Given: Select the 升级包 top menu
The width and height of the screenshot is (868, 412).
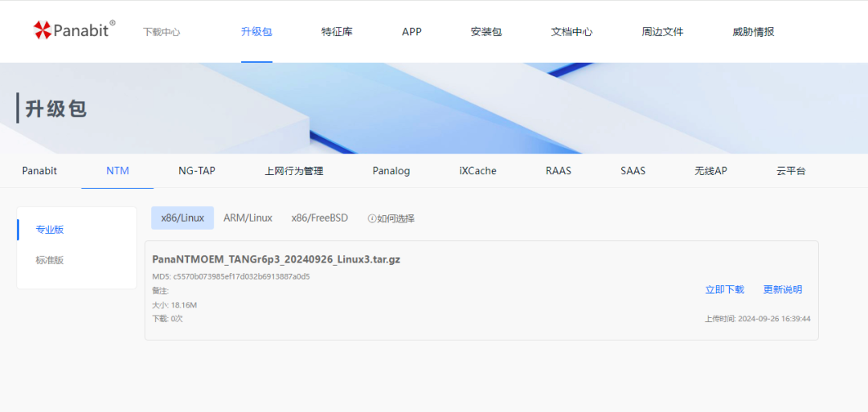Looking at the screenshot, I should [x=256, y=32].
